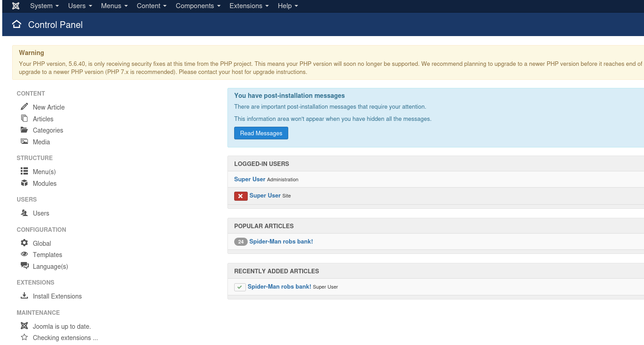Click the Joomla logo icon in top bar
The image size is (644, 345).
(16, 6)
